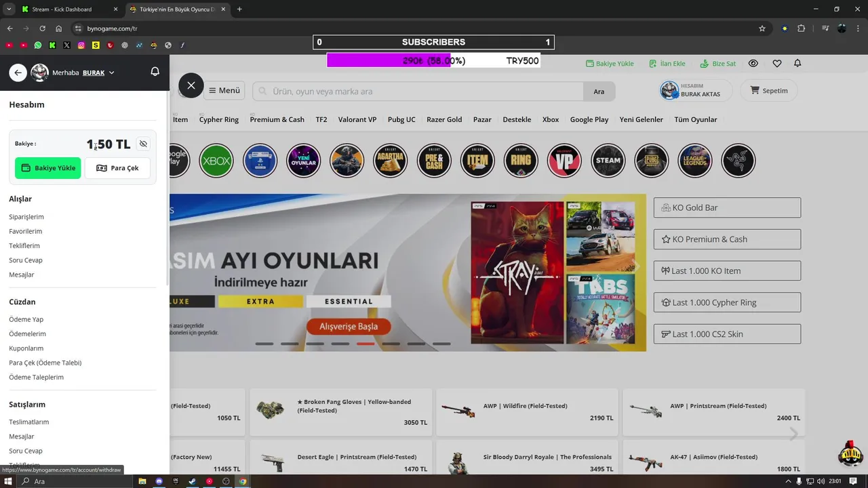Go to Tekliflerim under Alışlar
The height and width of the screenshot is (488, 868).
click(x=24, y=245)
